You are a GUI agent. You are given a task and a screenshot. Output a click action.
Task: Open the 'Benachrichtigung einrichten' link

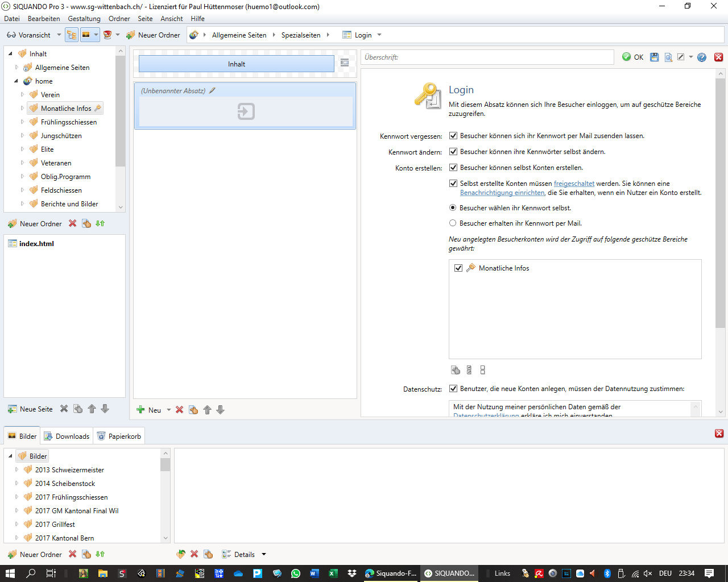pos(502,193)
